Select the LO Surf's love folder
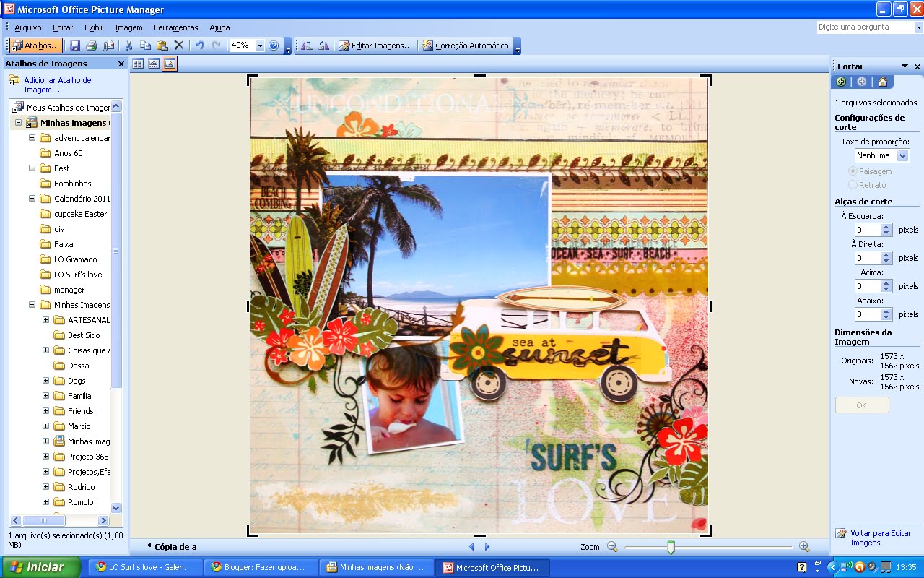 (x=78, y=275)
